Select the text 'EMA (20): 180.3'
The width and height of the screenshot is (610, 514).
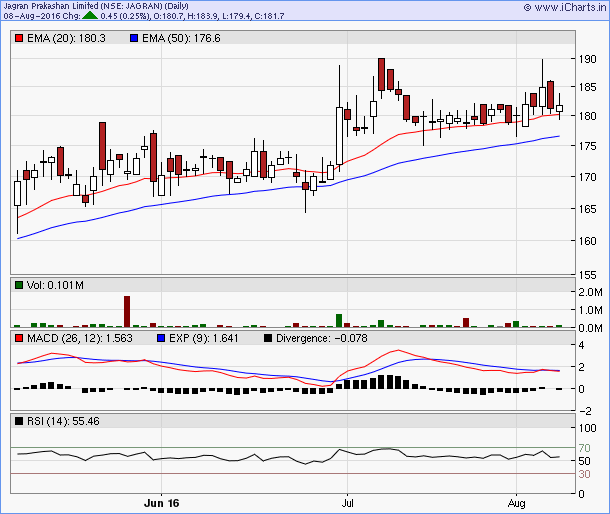coord(66,38)
